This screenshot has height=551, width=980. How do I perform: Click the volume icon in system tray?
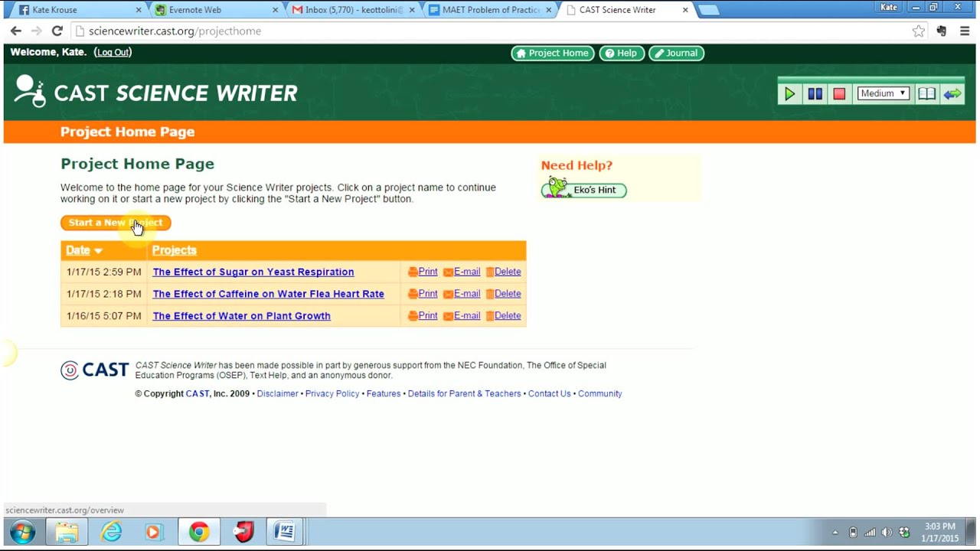click(x=887, y=533)
